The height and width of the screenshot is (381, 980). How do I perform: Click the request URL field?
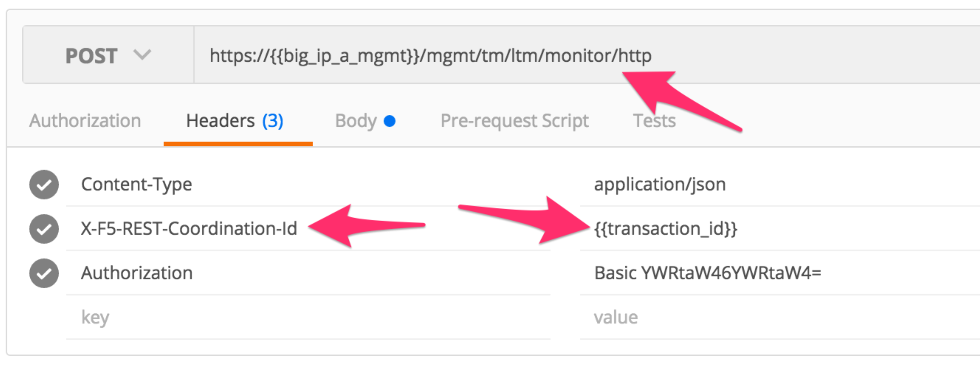pos(587,55)
